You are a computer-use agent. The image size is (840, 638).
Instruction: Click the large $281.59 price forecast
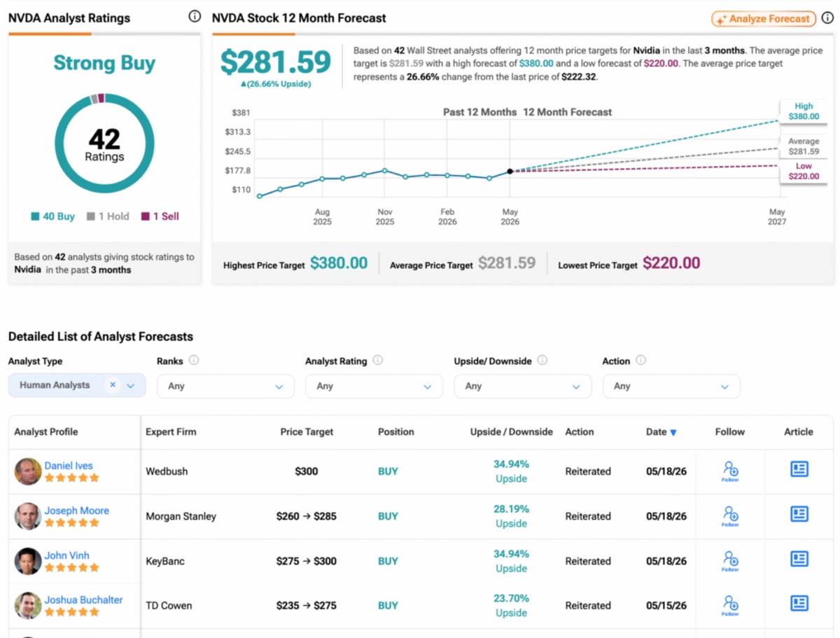tap(275, 62)
